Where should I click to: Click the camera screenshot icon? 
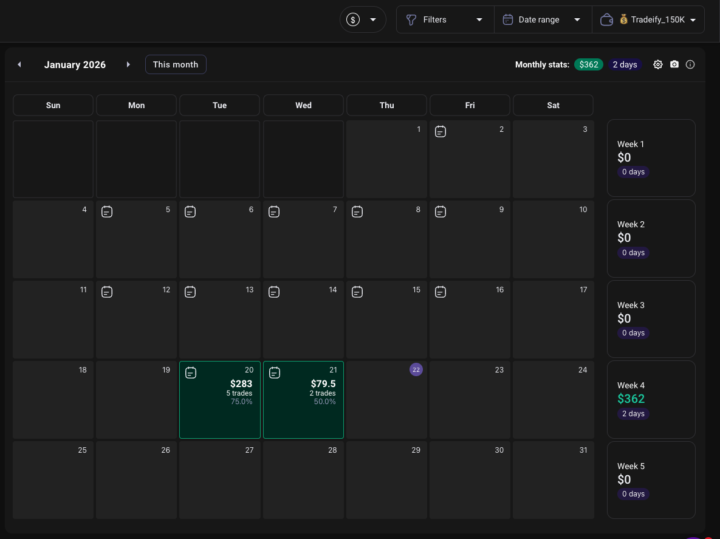tap(674, 65)
